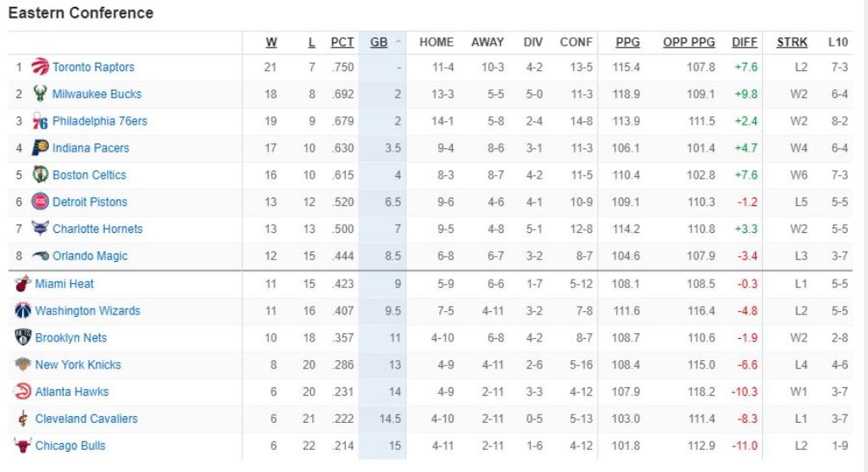Click the Toronto Raptors team logo

tap(40, 67)
